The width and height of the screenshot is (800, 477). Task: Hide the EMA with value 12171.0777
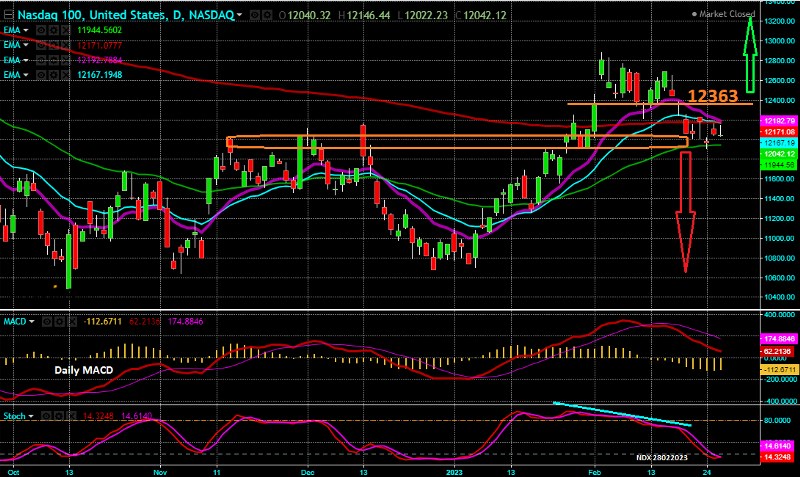pyautogui.click(x=42, y=45)
